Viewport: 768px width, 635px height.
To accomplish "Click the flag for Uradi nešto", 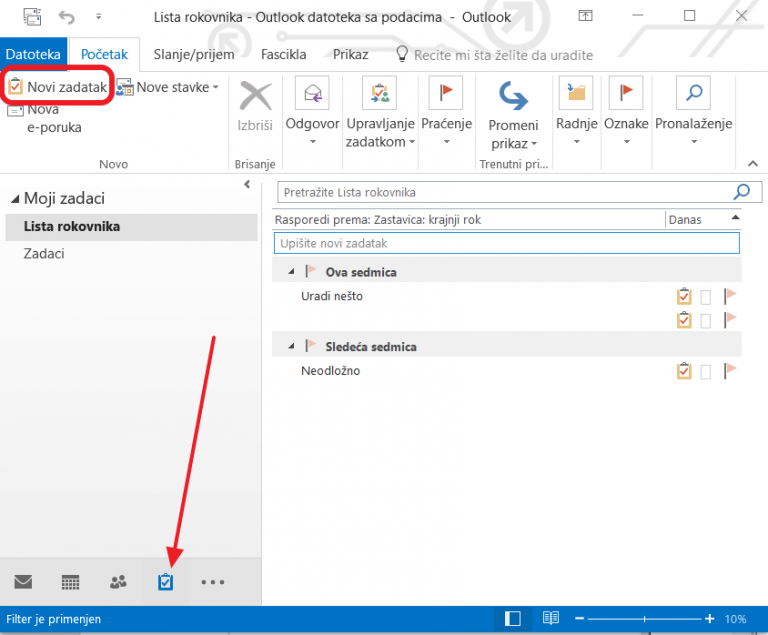I will click(730, 295).
